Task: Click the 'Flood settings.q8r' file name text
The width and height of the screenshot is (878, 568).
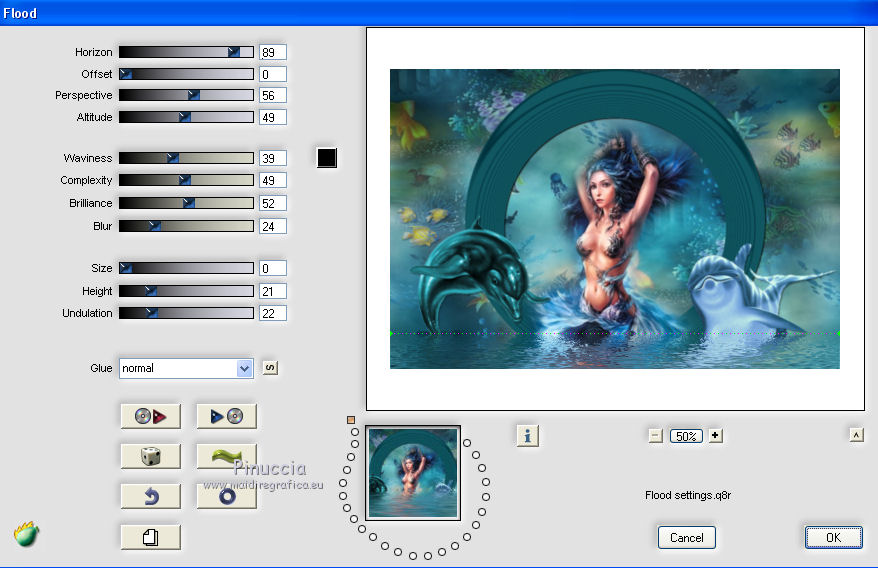Action: click(x=688, y=495)
